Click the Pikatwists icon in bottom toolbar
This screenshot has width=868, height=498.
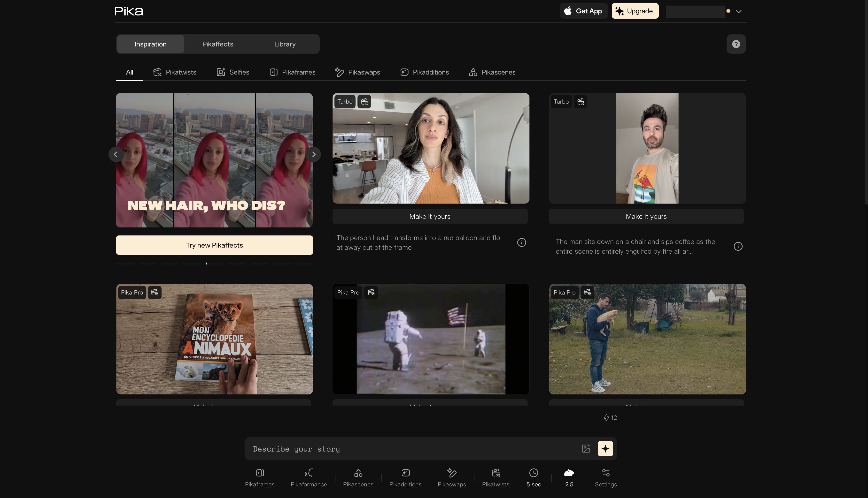[495, 473]
